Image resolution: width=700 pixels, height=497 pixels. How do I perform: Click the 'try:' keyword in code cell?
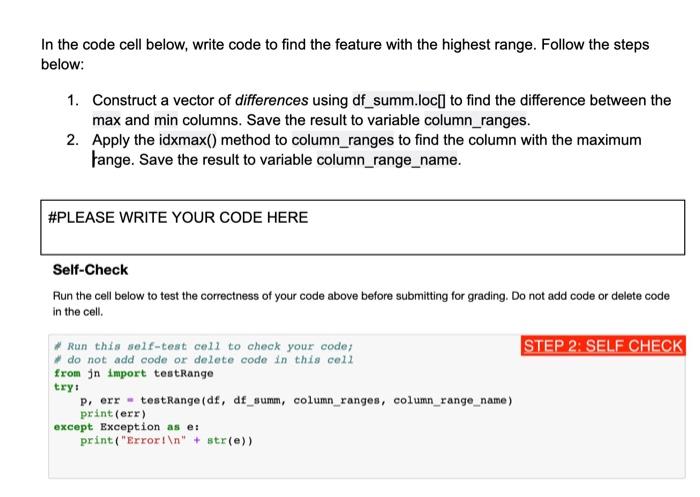pos(67,387)
